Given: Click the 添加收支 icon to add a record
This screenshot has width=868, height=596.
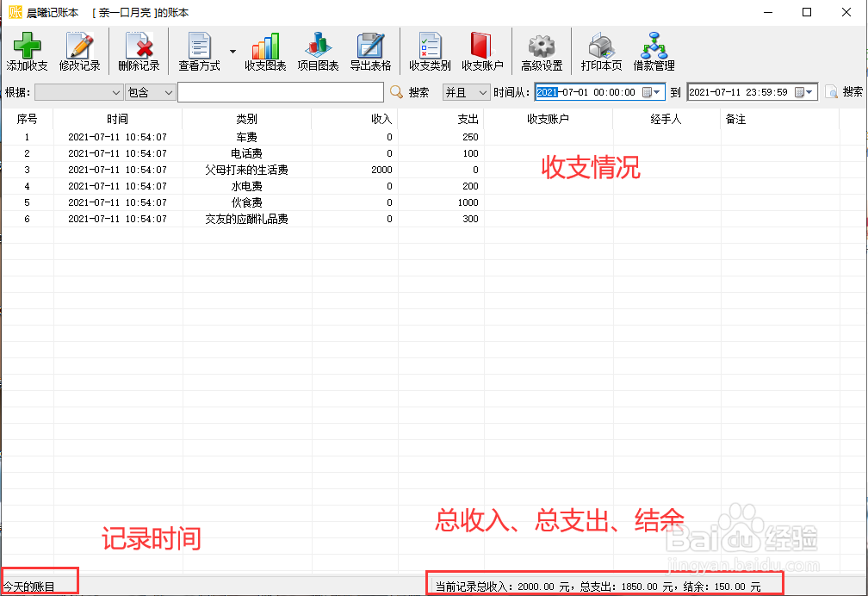Looking at the screenshot, I should click(27, 50).
